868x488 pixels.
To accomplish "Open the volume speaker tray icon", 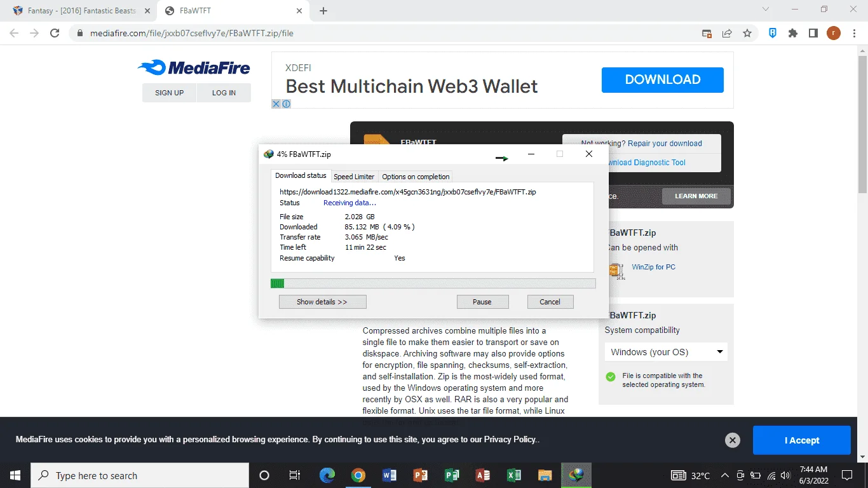I will click(785, 475).
